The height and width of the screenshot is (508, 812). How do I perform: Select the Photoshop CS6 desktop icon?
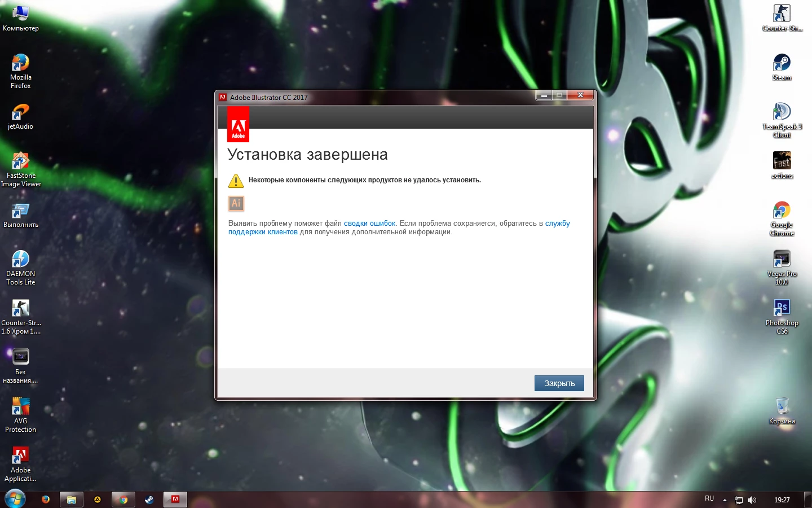click(x=782, y=317)
